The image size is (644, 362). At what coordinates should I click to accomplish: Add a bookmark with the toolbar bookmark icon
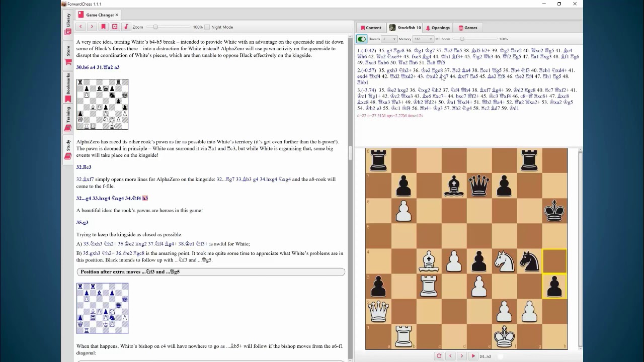click(103, 27)
